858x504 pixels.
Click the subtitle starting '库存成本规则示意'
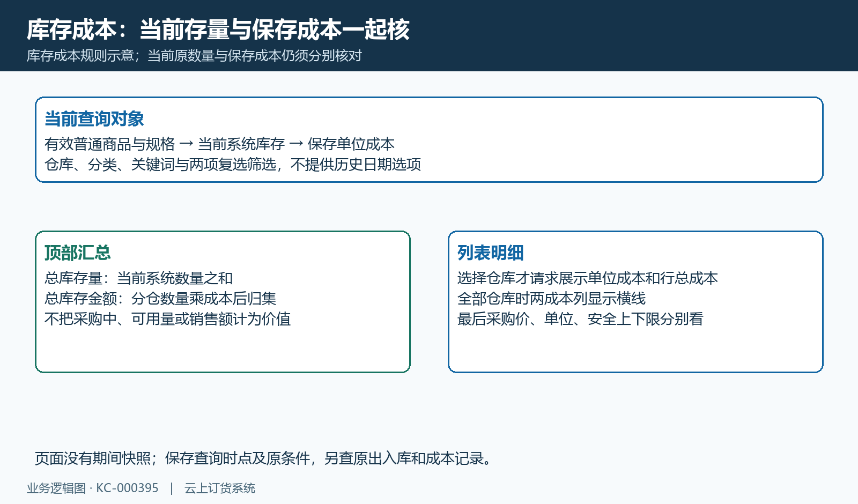[x=195, y=56]
